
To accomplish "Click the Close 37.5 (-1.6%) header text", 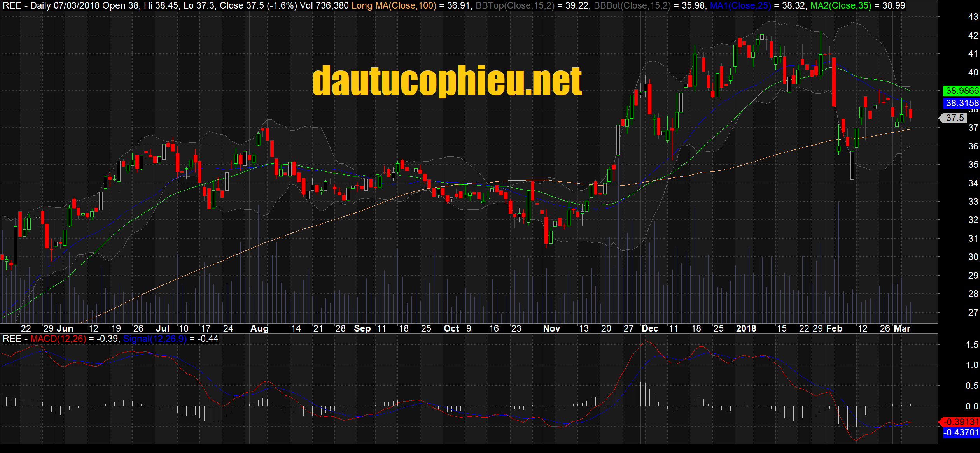I will (259, 5).
